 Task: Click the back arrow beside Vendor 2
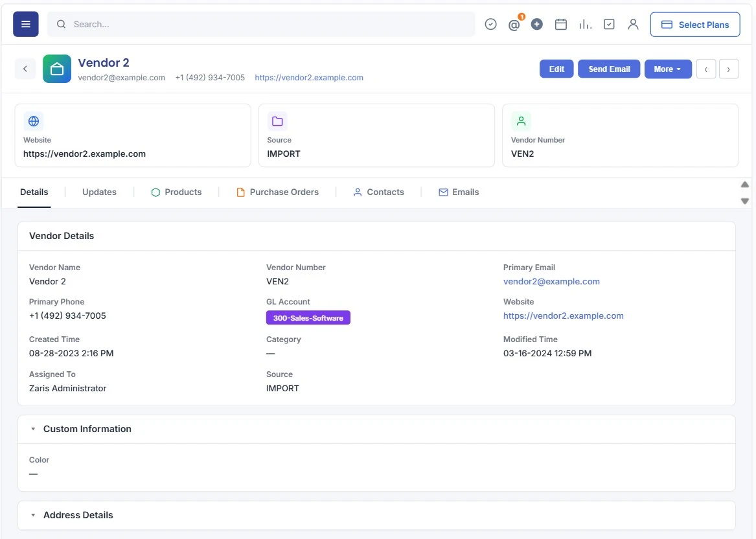point(25,69)
